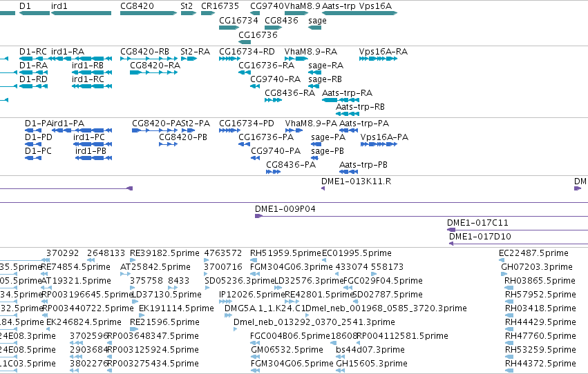
Task: Select the ird1 gene arrow
Action: point(81,13)
